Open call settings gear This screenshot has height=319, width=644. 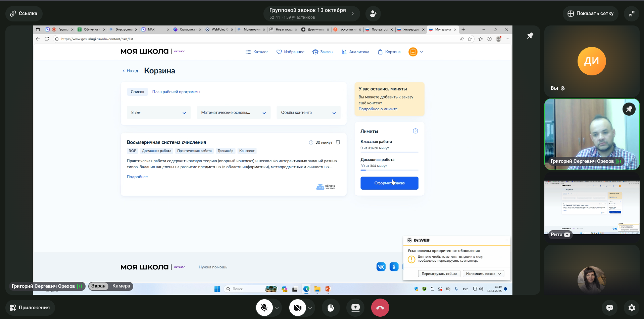tap(631, 308)
